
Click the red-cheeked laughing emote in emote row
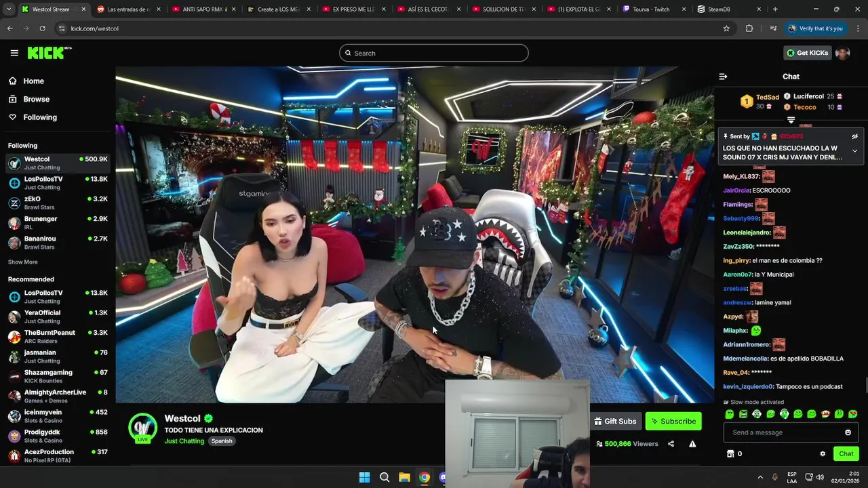[825, 414]
